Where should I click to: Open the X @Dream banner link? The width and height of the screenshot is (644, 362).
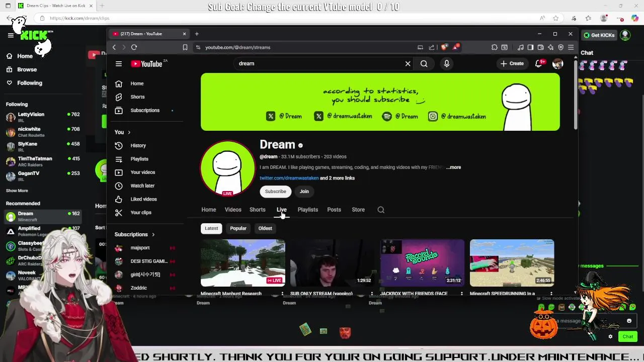[x=284, y=116]
